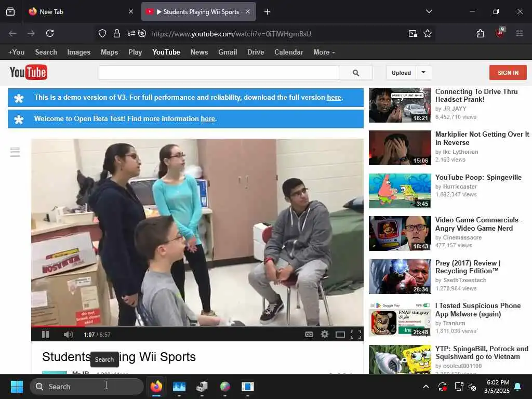The image size is (532, 399).
Task: Select YouTube in the Google top bar
Action: point(166,52)
